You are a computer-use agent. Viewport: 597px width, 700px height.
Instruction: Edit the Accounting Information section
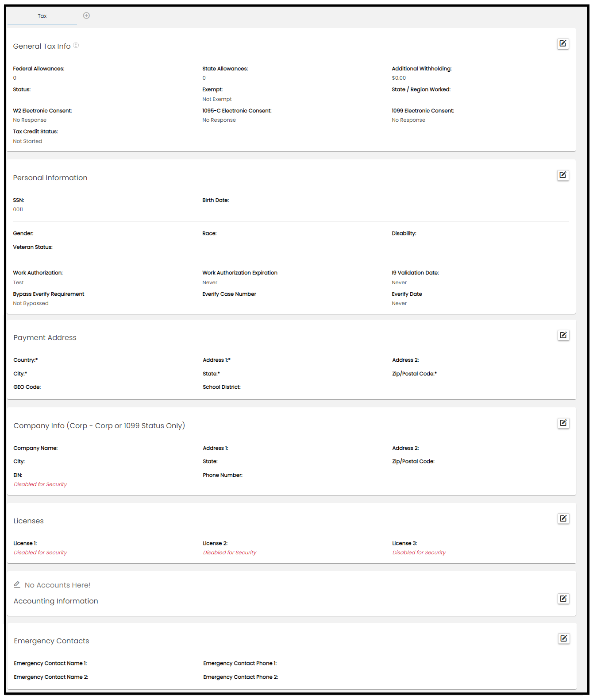coord(563,599)
